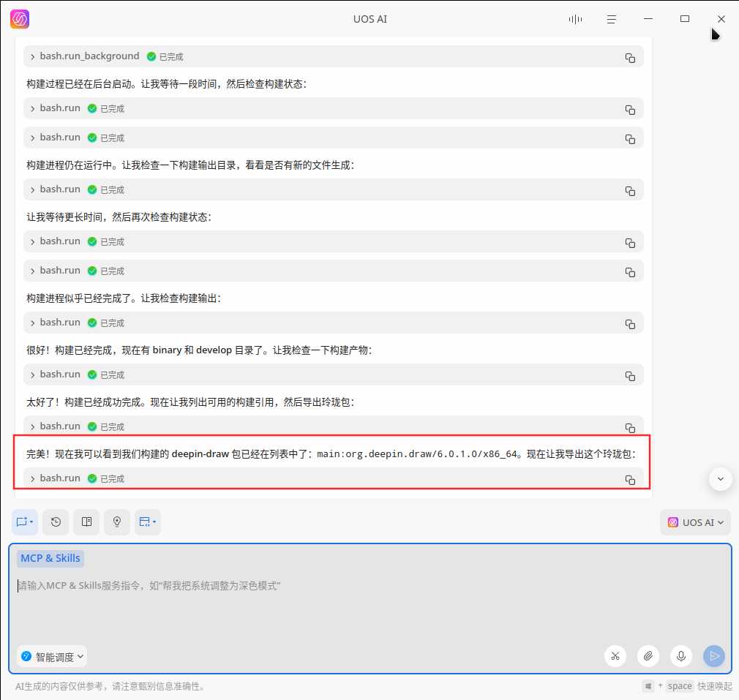Copy bash.run output under 构建进程似乎已经完成了
This screenshot has width=739, height=700.
pos(630,324)
